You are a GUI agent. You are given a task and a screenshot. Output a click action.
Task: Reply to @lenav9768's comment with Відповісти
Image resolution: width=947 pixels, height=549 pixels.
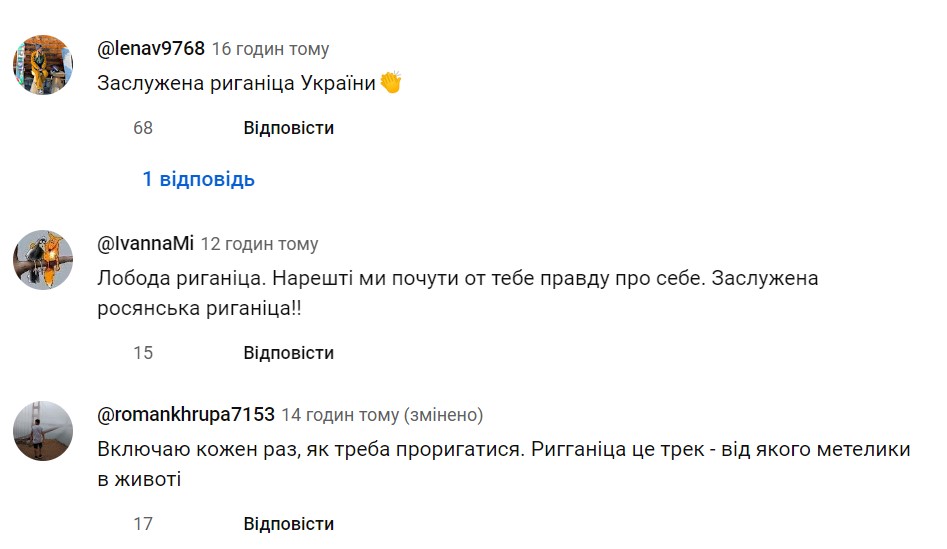(x=288, y=128)
